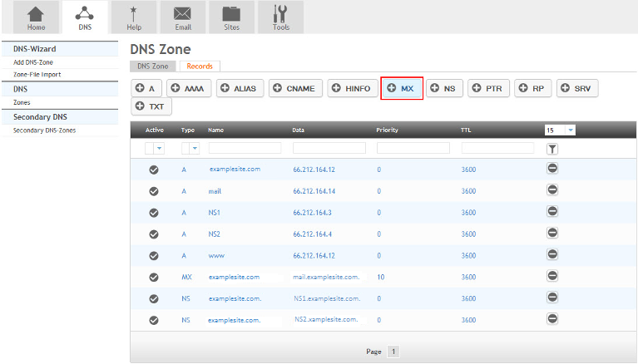638x364 pixels.
Task: Click the Name filter input field
Action: click(245, 148)
